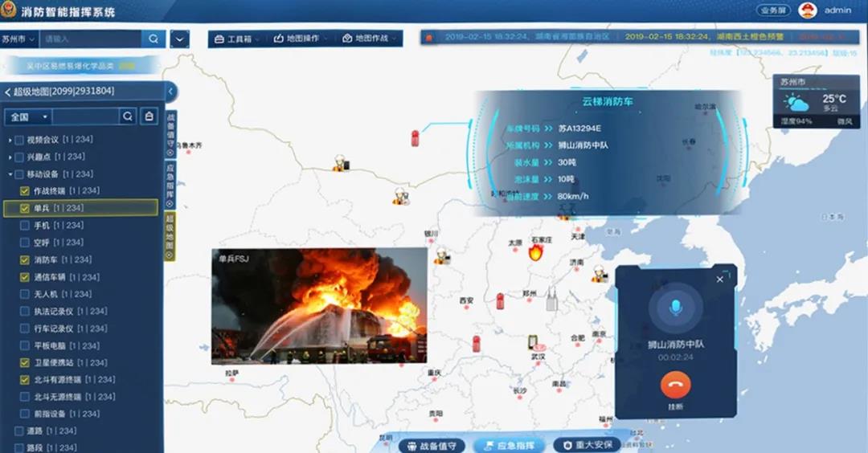The width and height of the screenshot is (868, 453).
Task: Expand the 视频会议 tree node
Action: pos(10,141)
